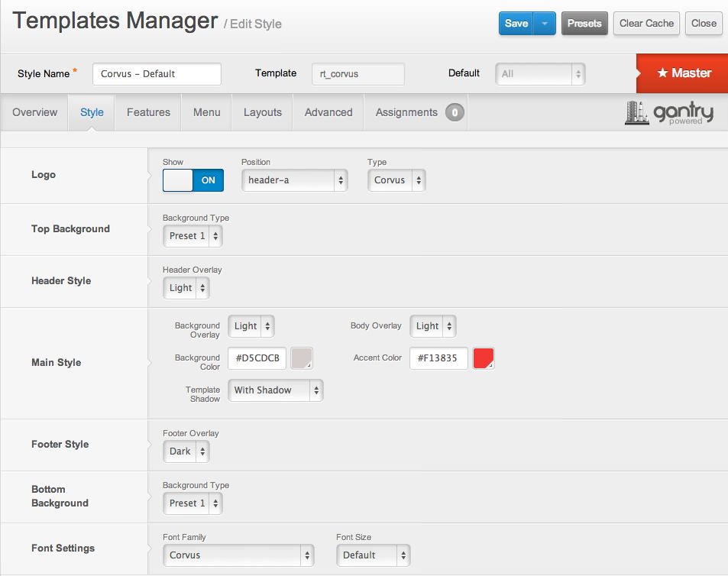Open Bottom Background type dropdown
Image resolution: width=728 pixels, height=576 pixels.
[x=193, y=503]
